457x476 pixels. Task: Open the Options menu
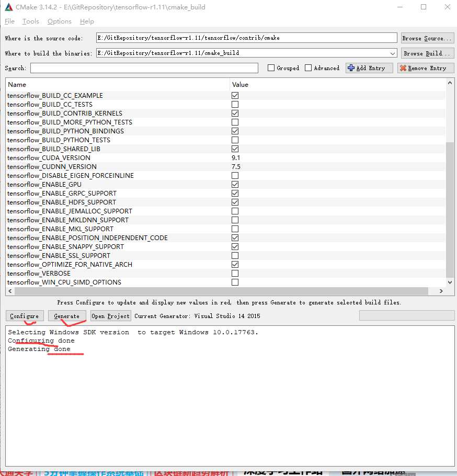pyautogui.click(x=60, y=21)
